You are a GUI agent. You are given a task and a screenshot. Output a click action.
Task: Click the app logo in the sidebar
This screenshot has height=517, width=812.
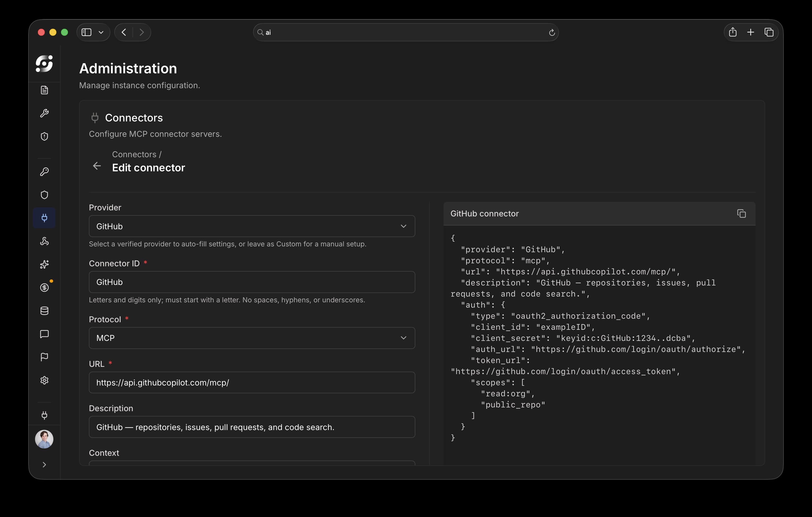(x=44, y=64)
